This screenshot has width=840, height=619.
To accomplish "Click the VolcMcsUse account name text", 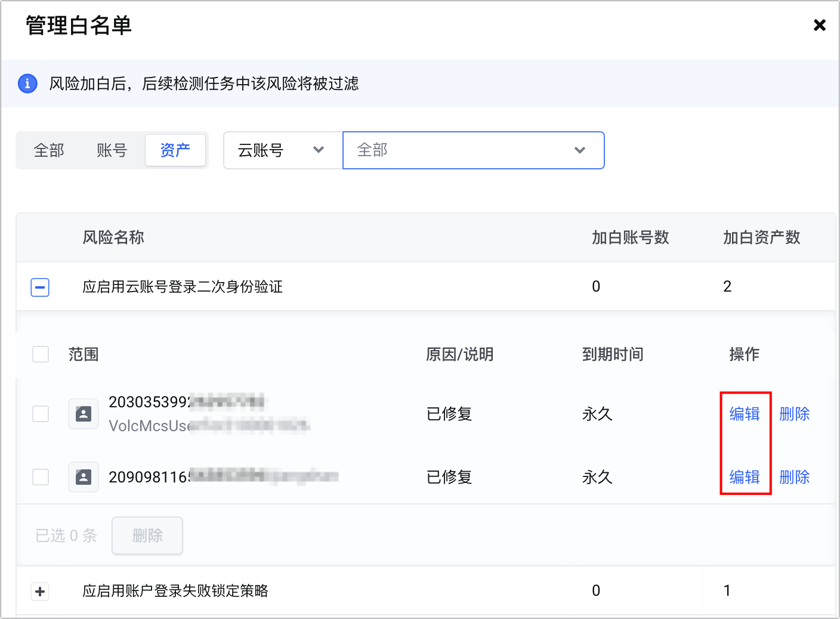I will (x=209, y=426).
